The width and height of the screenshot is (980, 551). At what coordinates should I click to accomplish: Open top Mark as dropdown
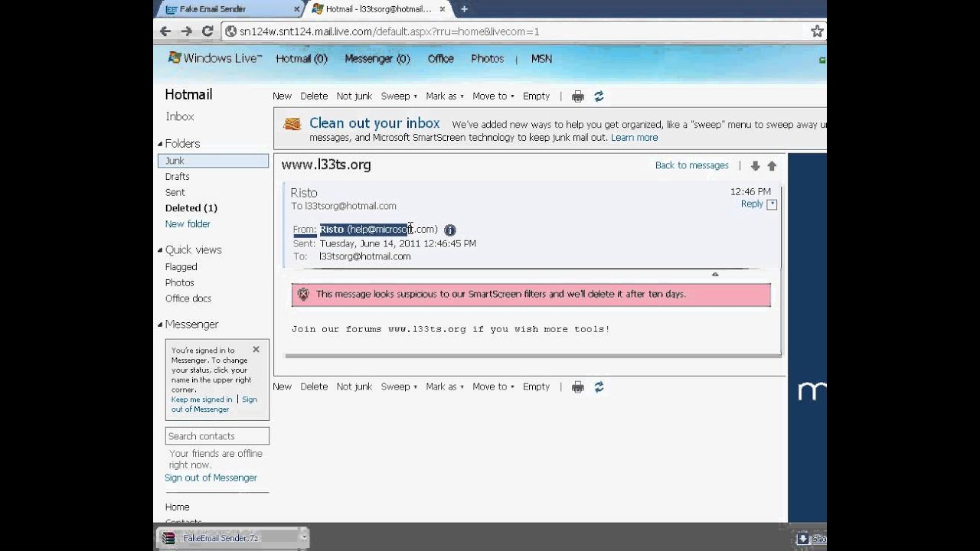pos(445,96)
